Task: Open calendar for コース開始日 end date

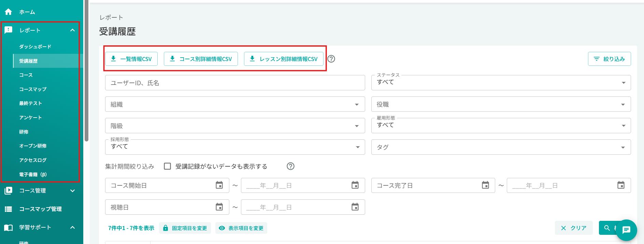Action: tap(355, 185)
